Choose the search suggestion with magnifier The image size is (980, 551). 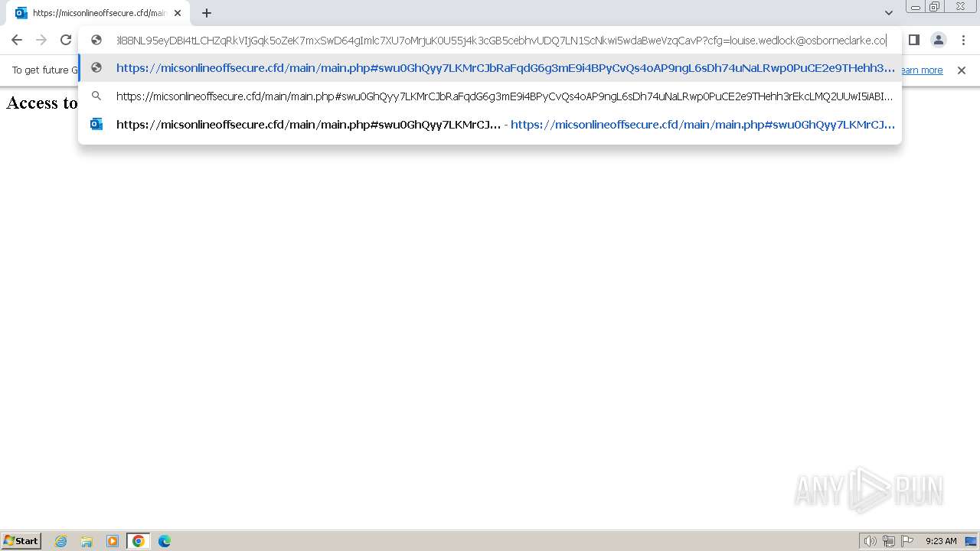(490, 96)
